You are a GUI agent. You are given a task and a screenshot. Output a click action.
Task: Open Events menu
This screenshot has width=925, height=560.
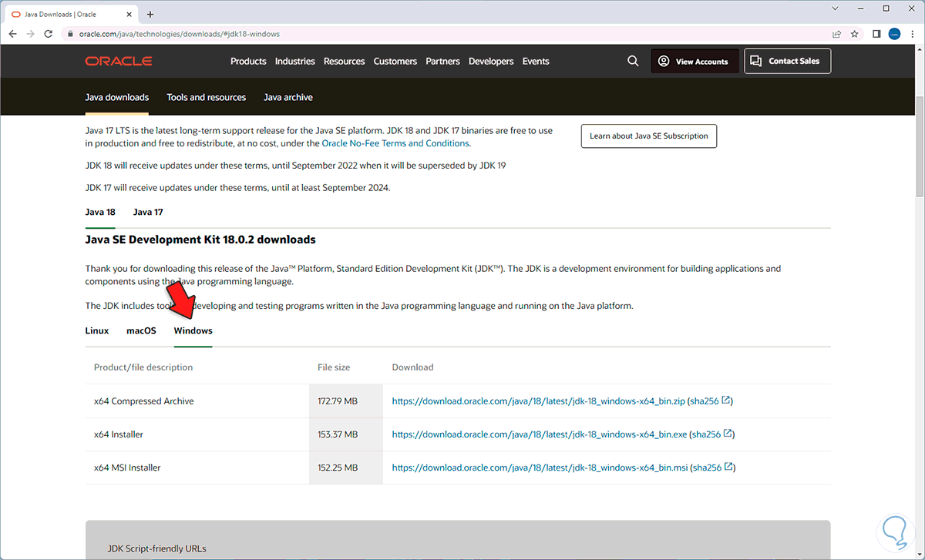coord(536,61)
